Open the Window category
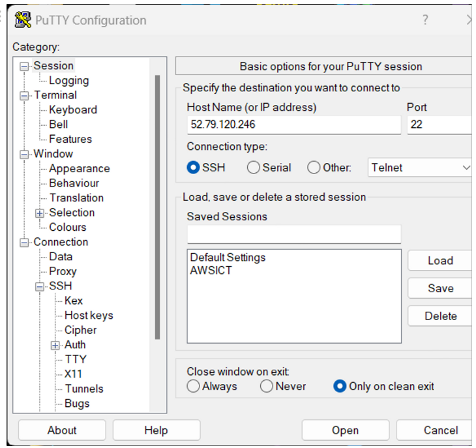This screenshot has width=476, height=448. pyautogui.click(x=53, y=154)
